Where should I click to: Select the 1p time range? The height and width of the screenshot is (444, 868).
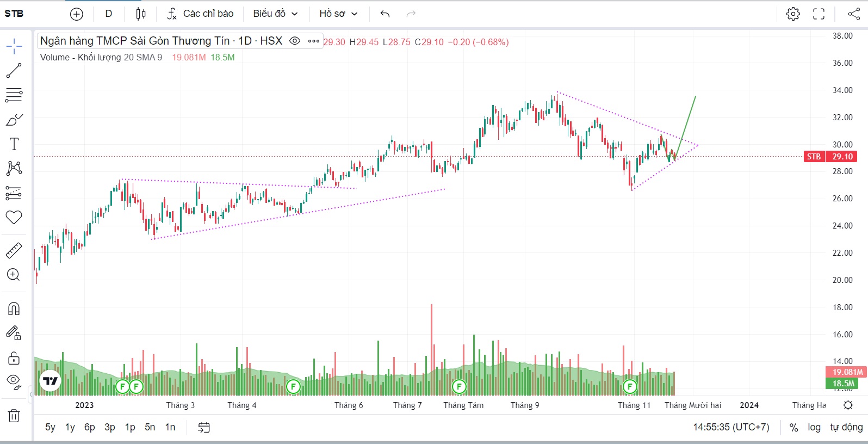[130, 427]
